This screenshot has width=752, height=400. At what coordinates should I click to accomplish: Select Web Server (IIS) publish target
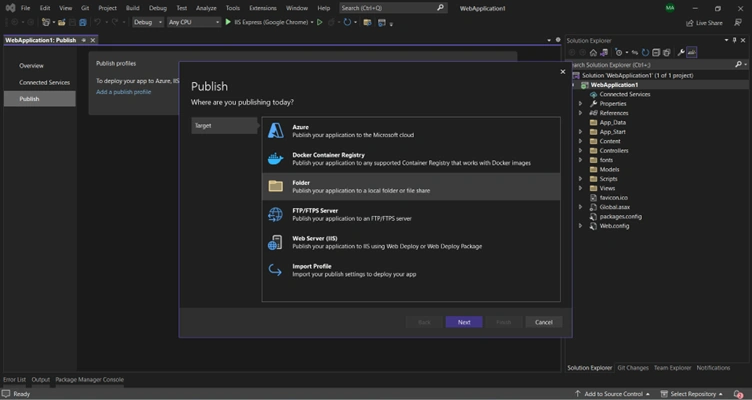(411, 242)
